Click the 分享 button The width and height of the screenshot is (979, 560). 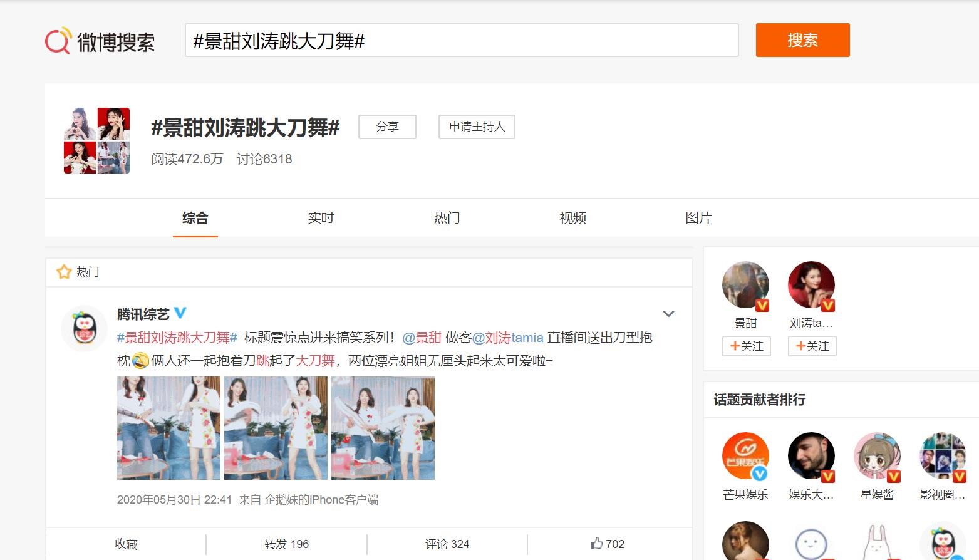pyautogui.click(x=387, y=127)
